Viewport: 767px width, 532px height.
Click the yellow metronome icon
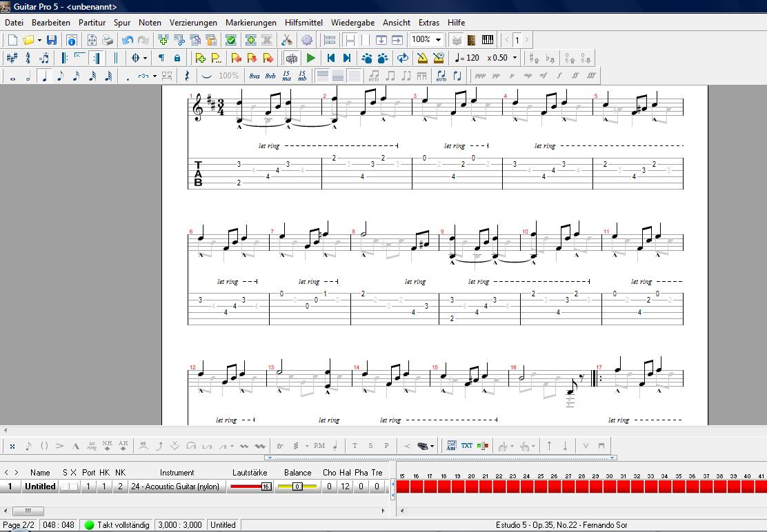(x=422, y=58)
